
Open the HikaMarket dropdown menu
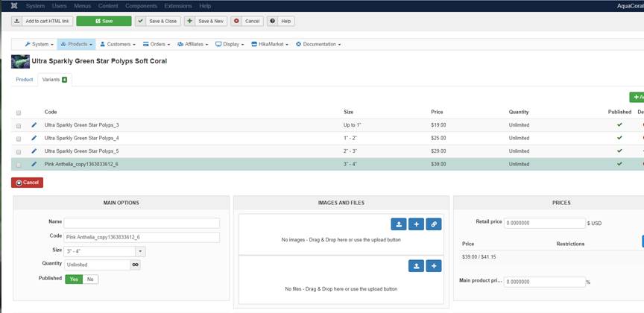[x=270, y=45]
